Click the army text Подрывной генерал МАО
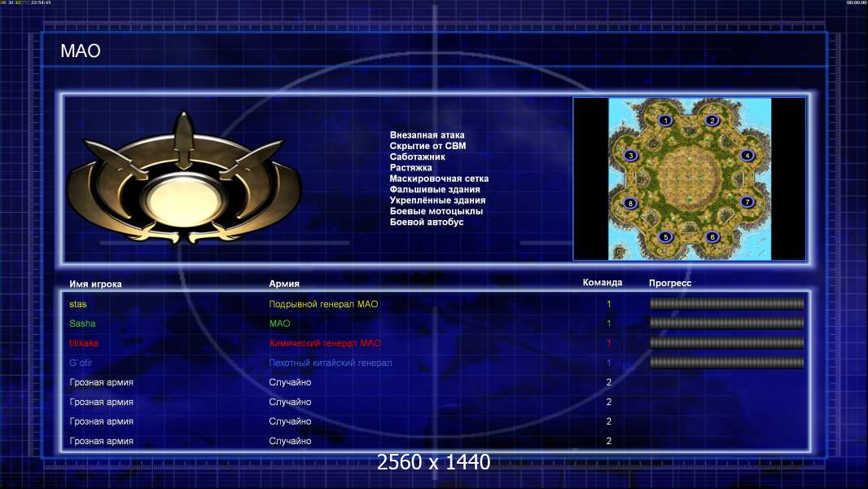 [323, 304]
